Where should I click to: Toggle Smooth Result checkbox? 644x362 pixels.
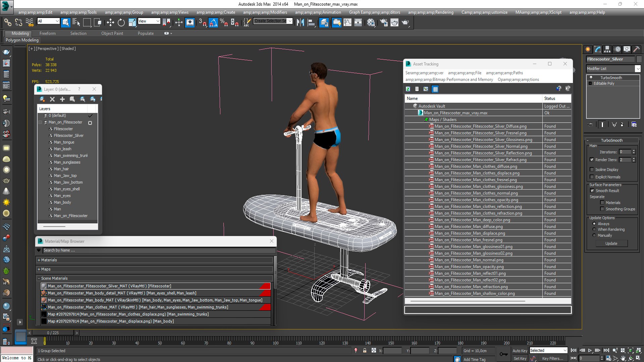[592, 191]
